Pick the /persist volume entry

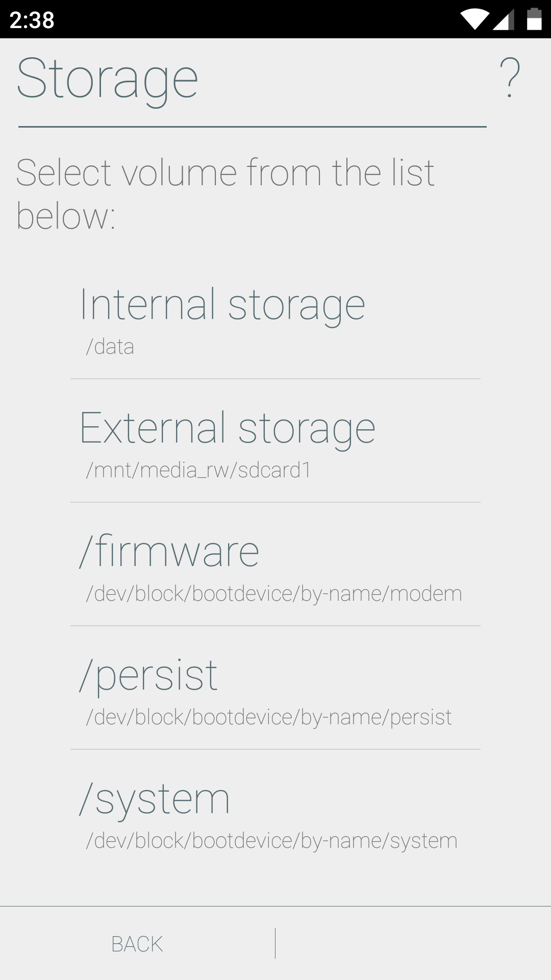point(148,675)
